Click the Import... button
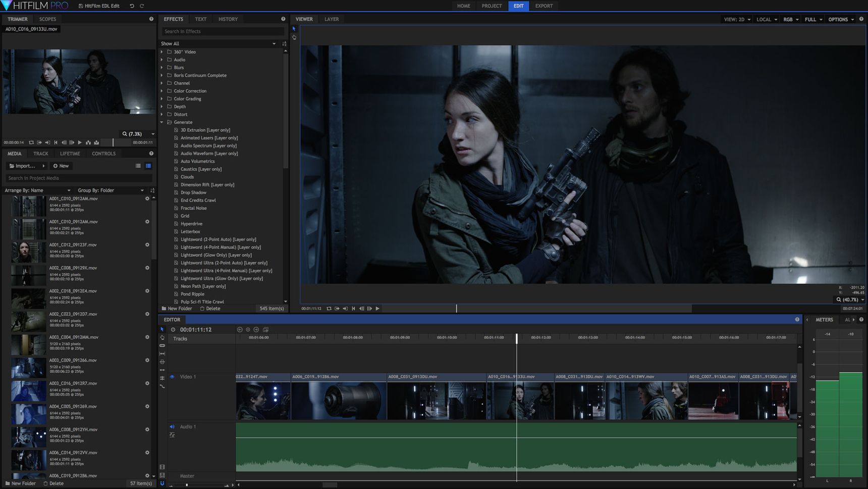Image resolution: width=868 pixels, height=489 pixels. [26, 166]
